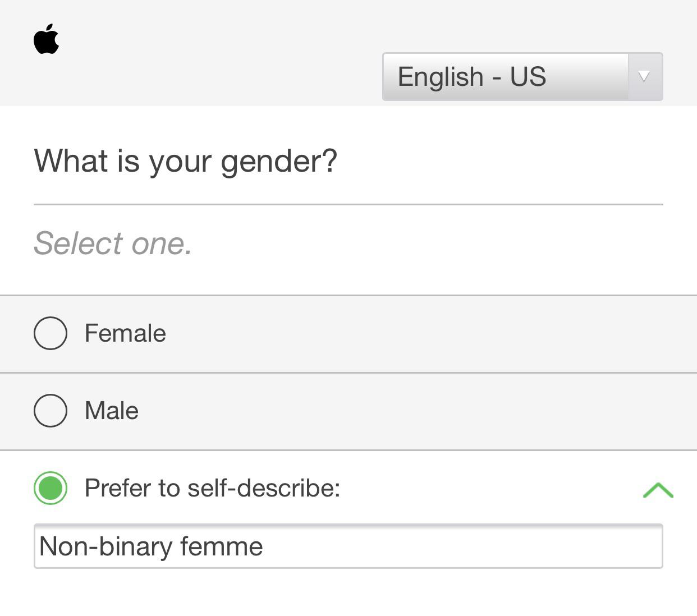
Task: Select the Prefer to self-describe option
Action: click(50, 489)
